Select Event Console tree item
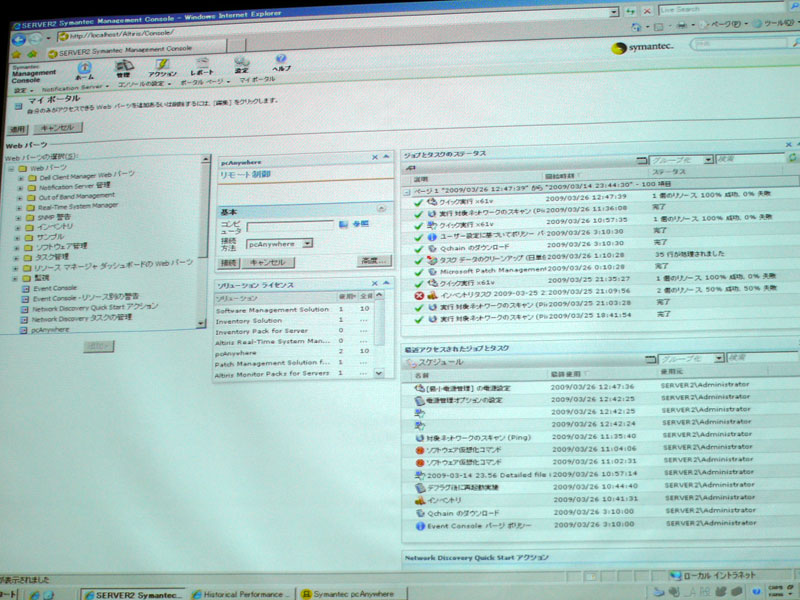The height and width of the screenshot is (600, 800). (55, 288)
